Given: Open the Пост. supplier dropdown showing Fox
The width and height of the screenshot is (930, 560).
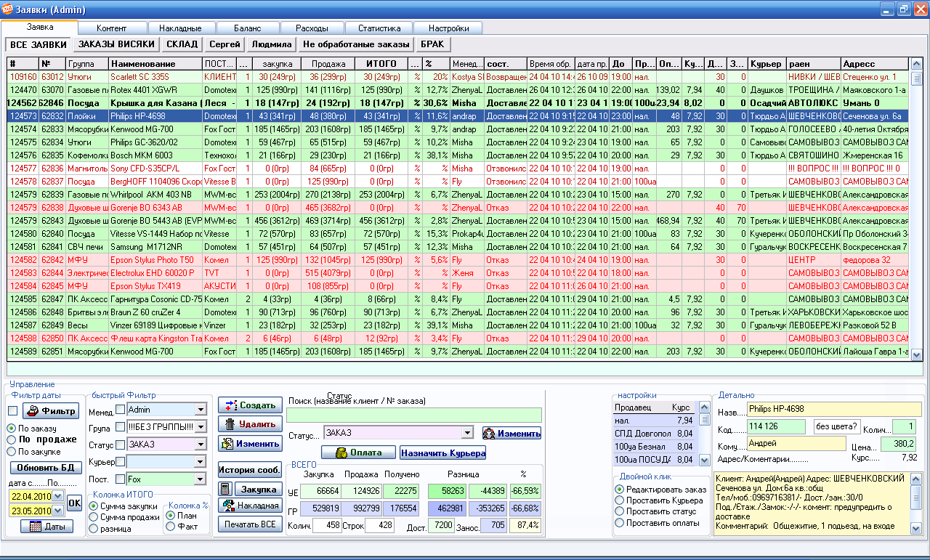Looking at the screenshot, I should [201, 479].
